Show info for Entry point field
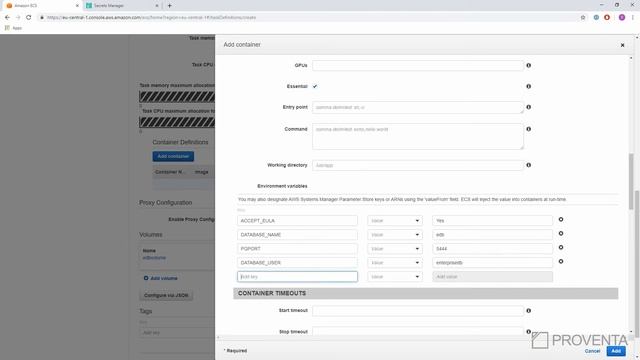 [529, 107]
